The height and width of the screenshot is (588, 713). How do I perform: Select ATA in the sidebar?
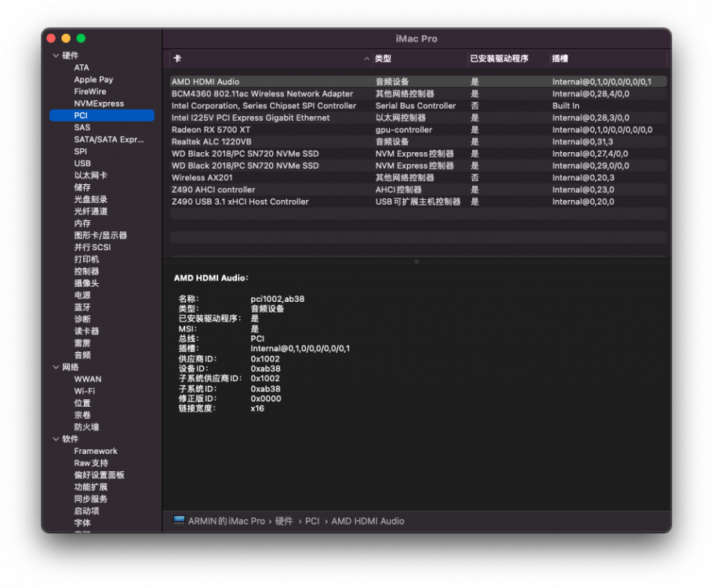point(82,67)
